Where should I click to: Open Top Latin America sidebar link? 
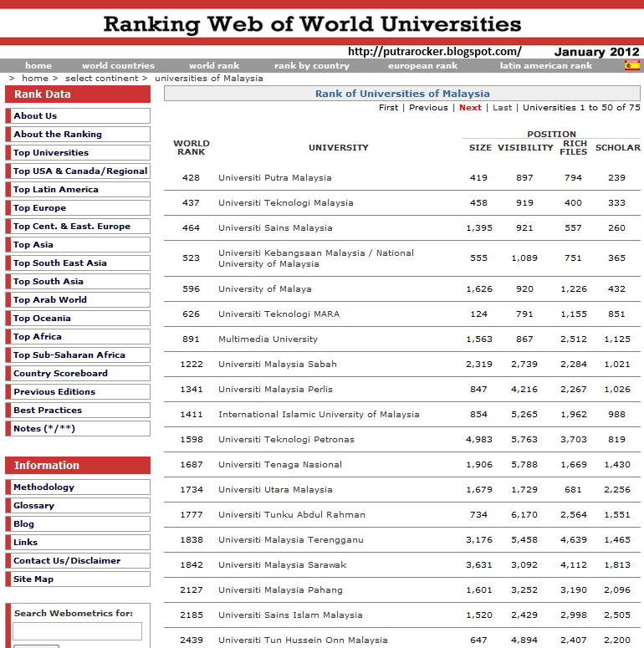(x=78, y=189)
